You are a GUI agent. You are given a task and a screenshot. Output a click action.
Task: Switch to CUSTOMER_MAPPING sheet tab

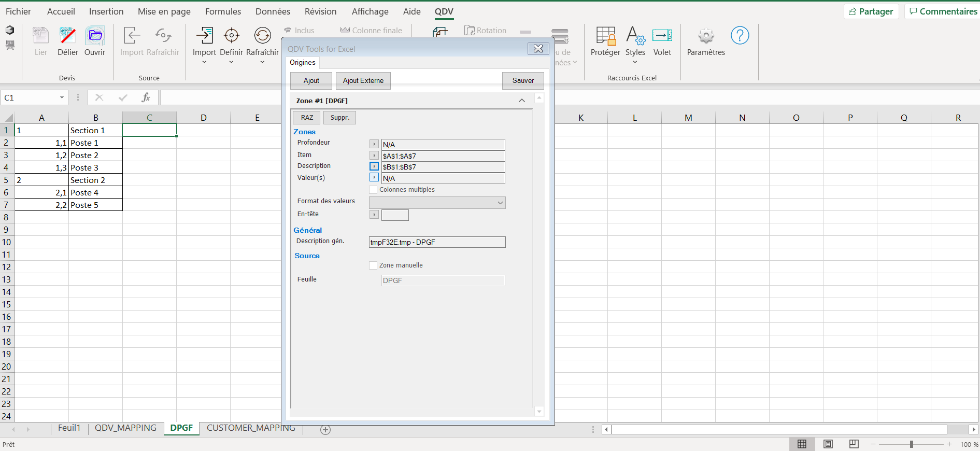pos(251,428)
